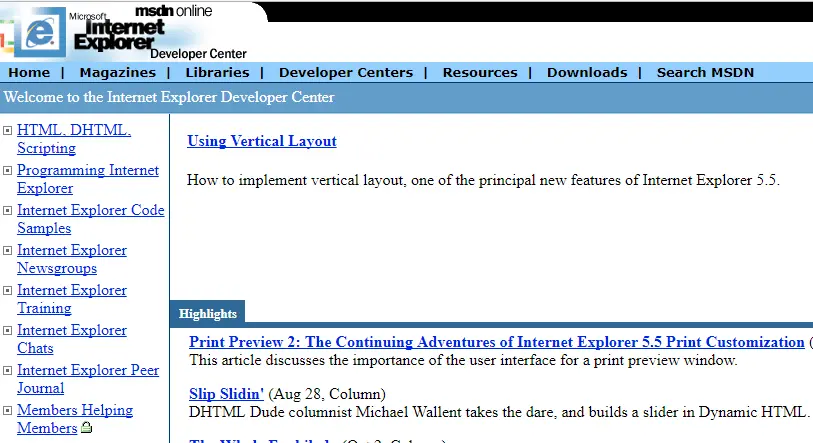Open the Using Vertical Layout article
Viewport: 813px width, 443px height.
(262, 141)
